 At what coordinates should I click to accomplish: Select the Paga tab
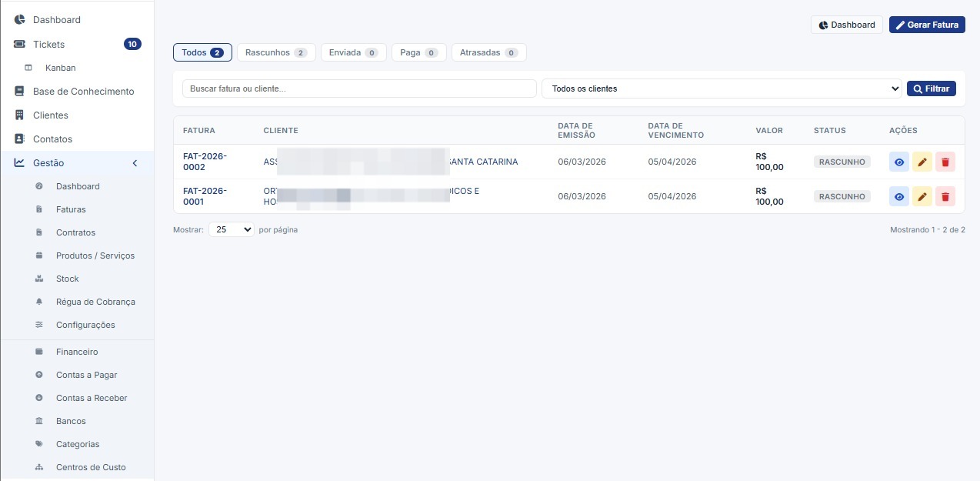[x=418, y=52]
